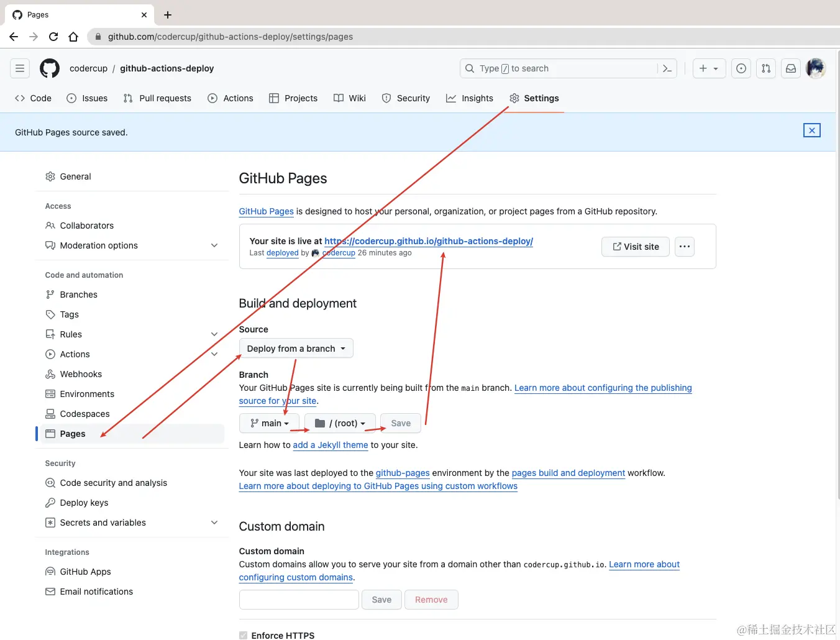
Task: Click the branch Save button
Action: (x=401, y=423)
